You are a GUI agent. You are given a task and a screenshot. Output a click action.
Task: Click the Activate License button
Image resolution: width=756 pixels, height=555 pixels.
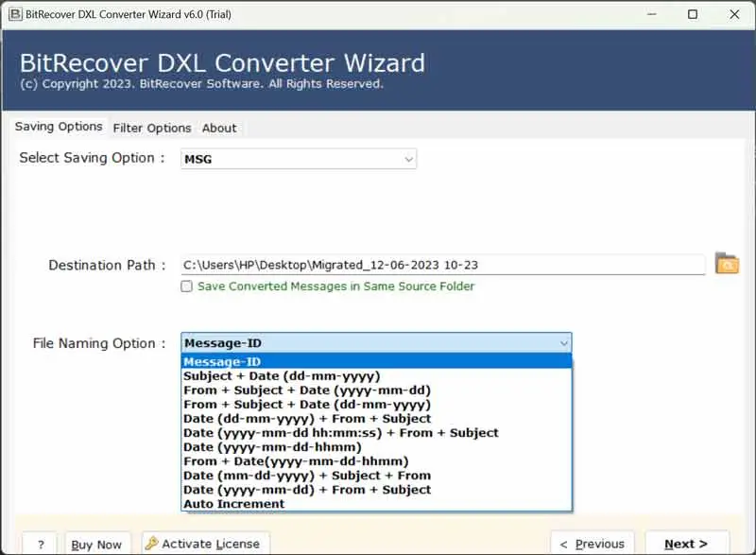205,544
